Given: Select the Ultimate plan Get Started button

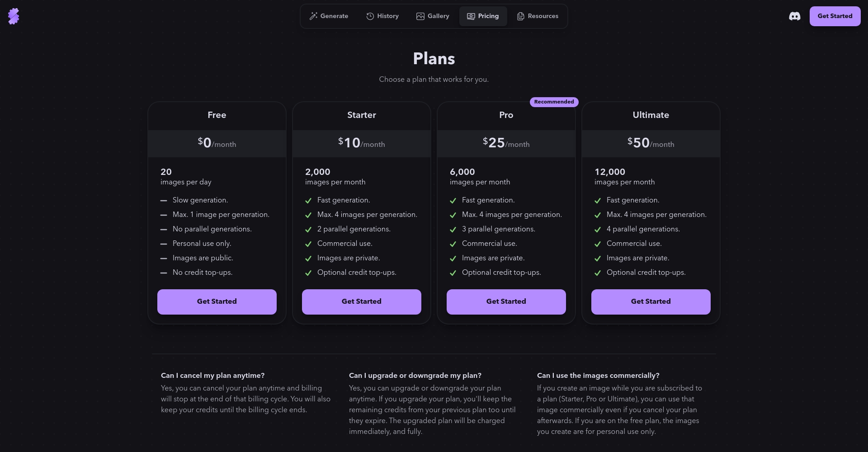Looking at the screenshot, I should [651, 301].
